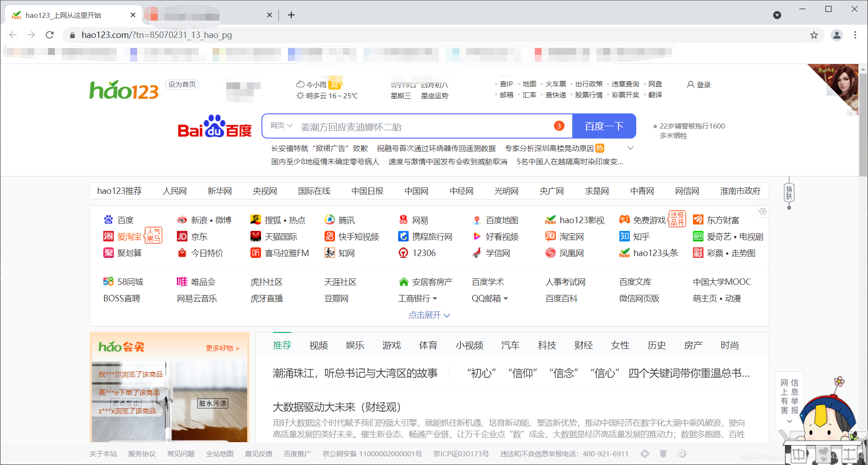Click the 百度一下 search button
Viewport: 868px width, 465px height.
604,126
